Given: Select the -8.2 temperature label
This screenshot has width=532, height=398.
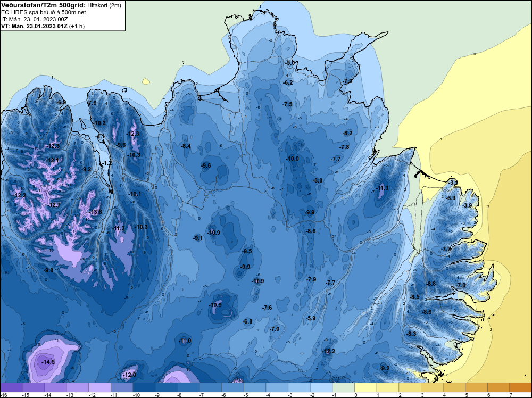Looking at the screenshot, I should (x=347, y=133).
